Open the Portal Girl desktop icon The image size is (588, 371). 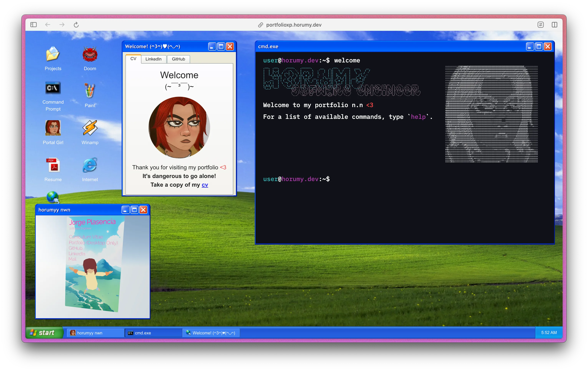(x=53, y=128)
